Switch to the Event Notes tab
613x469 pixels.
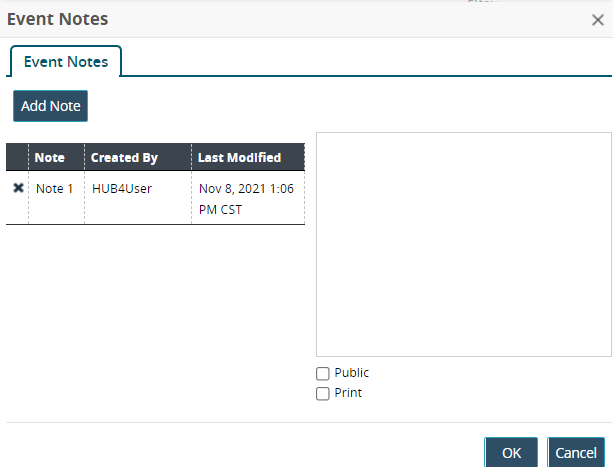pyautogui.click(x=66, y=62)
